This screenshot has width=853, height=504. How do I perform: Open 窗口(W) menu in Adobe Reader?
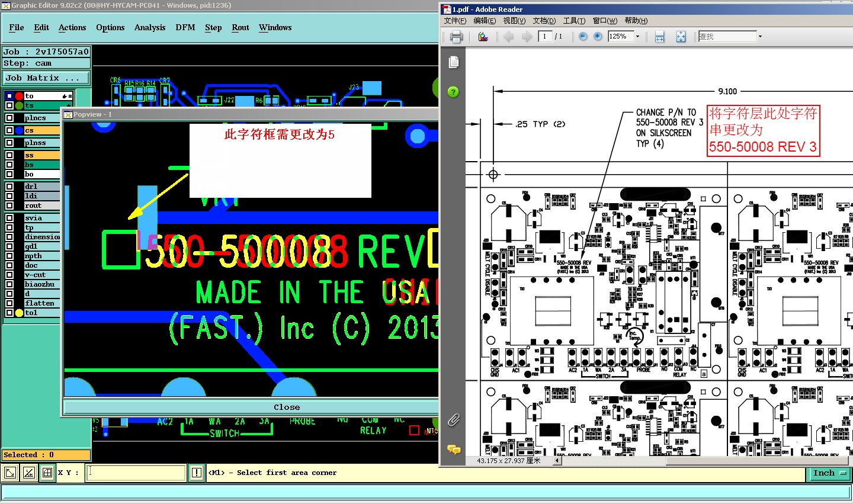pyautogui.click(x=605, y=21)
